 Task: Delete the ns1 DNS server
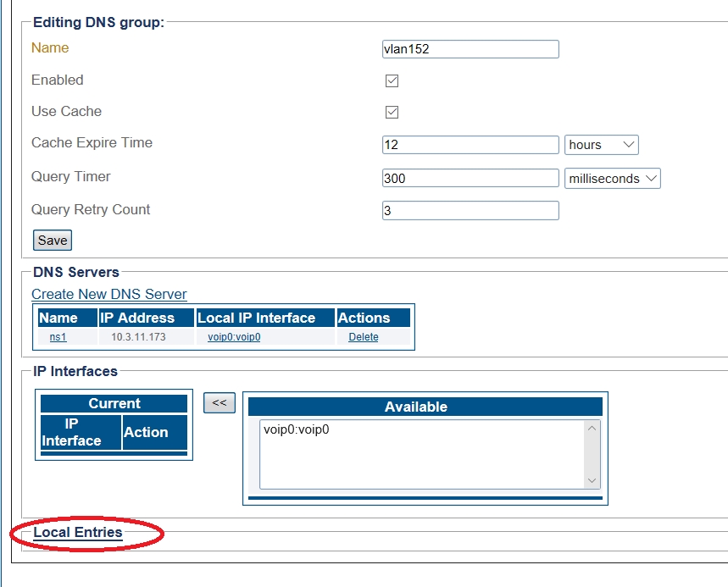tap(364, 337)
